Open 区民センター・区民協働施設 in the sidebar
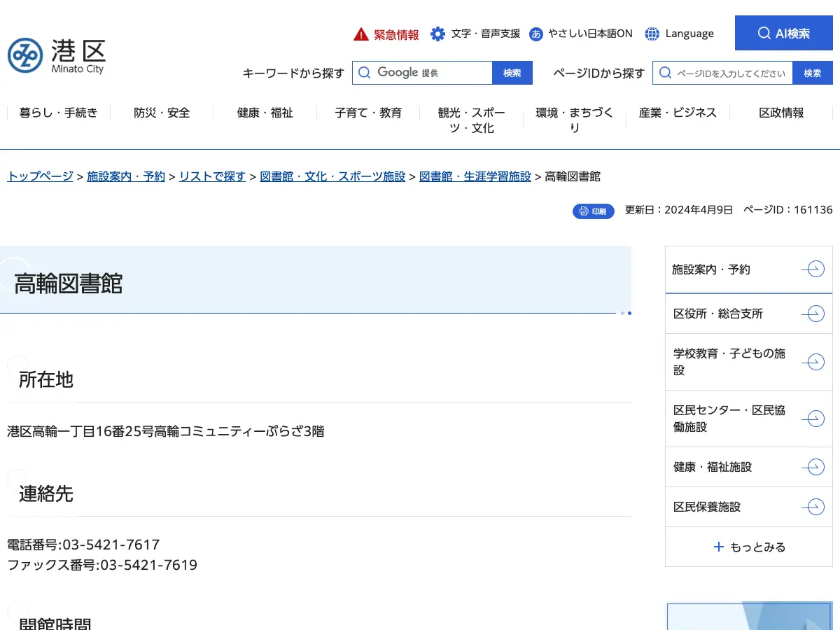Image resolution: width=840 pixels, height=630 pixels. pos(748,419)
